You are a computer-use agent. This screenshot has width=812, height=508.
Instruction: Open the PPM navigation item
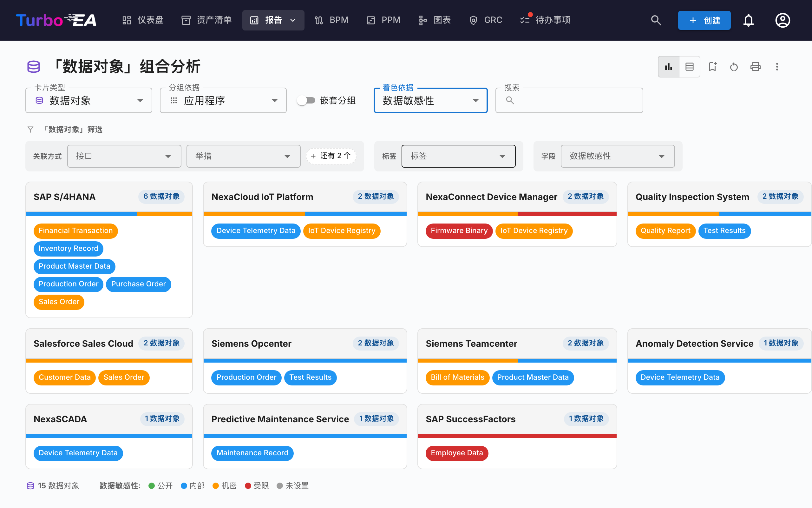click(x=383, y=20)
